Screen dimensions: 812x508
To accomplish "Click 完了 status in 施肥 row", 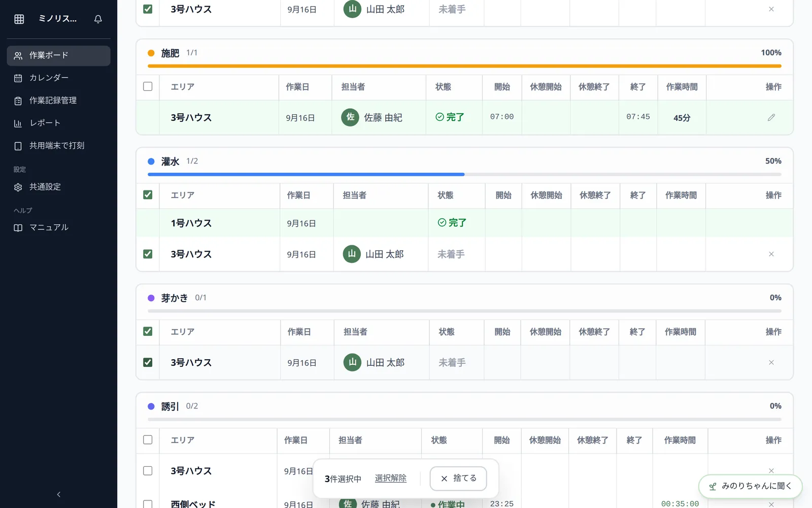I will (450, 117).
